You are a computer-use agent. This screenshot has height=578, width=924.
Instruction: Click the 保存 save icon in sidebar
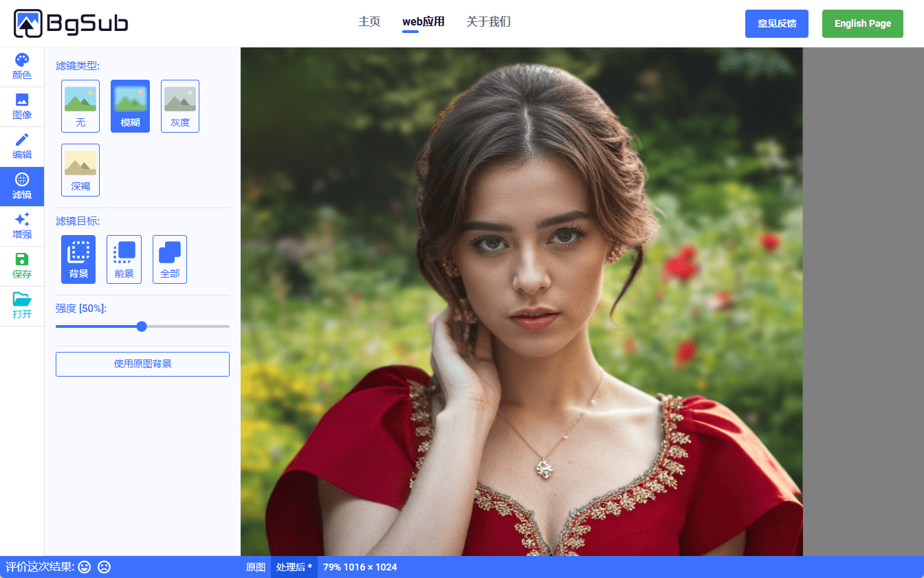pyautogui.click(x=22, y=267)
